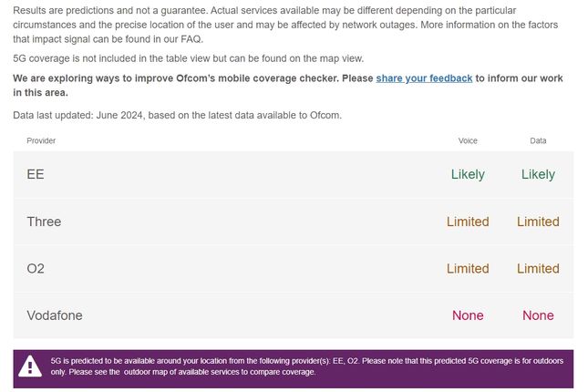Click EE's Data 'Likely' status

click(538, 174)
